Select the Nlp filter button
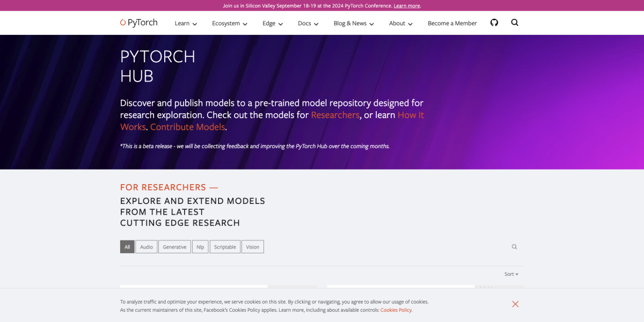 click(200, 246)
